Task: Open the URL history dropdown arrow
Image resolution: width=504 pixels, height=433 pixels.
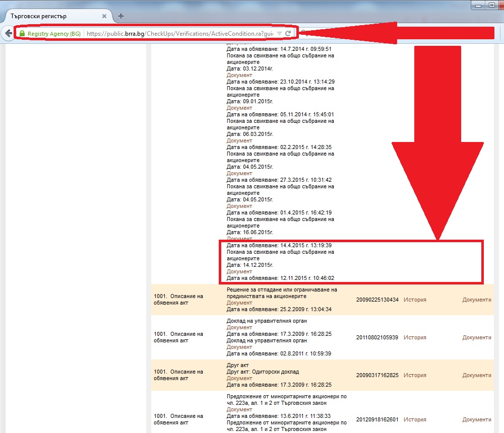Action: (x=279, y=34)
